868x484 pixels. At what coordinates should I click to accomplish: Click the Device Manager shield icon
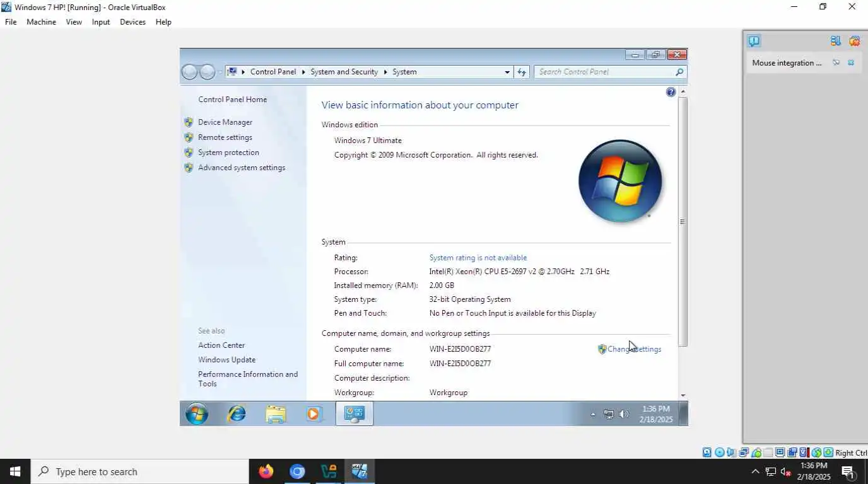pyautogui.click(x=189, y=122)
